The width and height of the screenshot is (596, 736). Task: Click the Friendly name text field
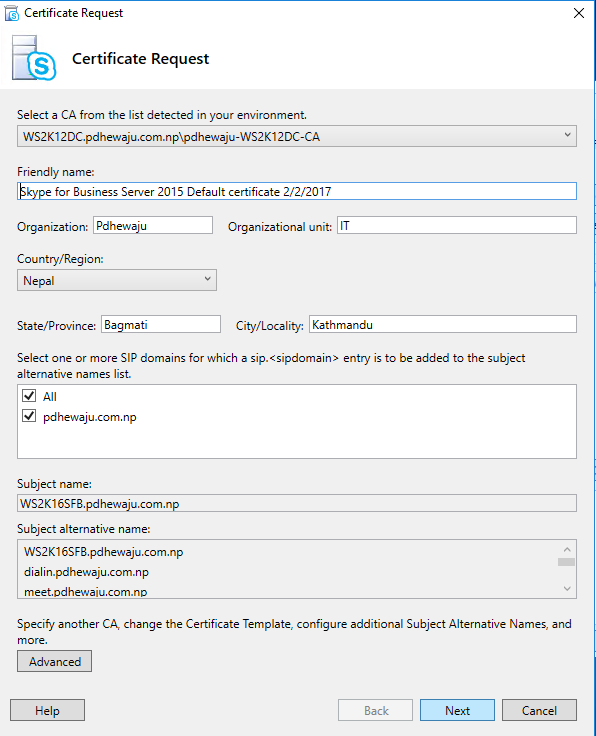tap(297, 191)
